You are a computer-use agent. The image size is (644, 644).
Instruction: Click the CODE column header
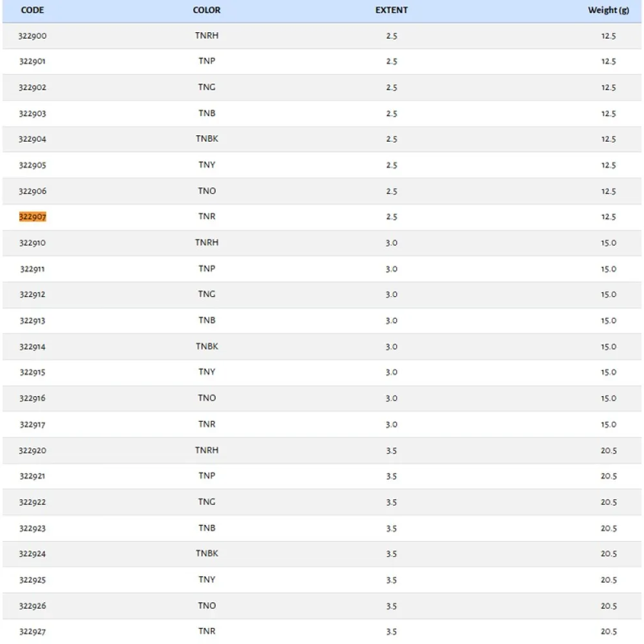point(32,10)
